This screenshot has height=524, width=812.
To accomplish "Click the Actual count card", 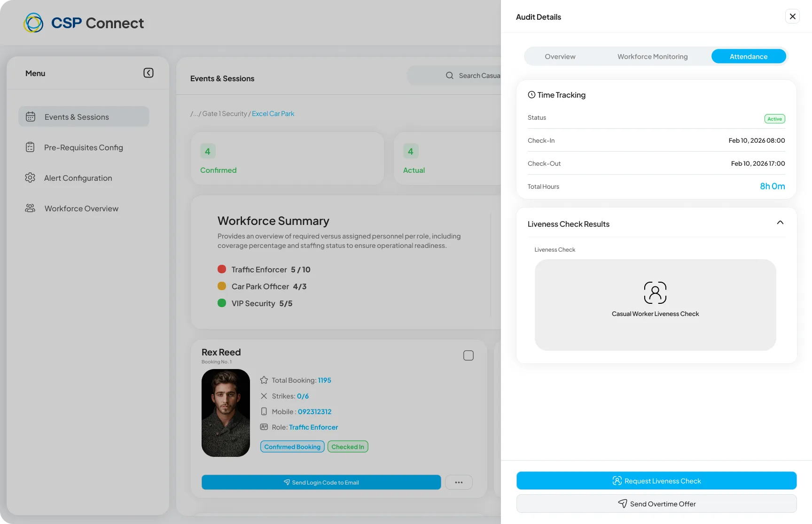I will tap(447, 158).
